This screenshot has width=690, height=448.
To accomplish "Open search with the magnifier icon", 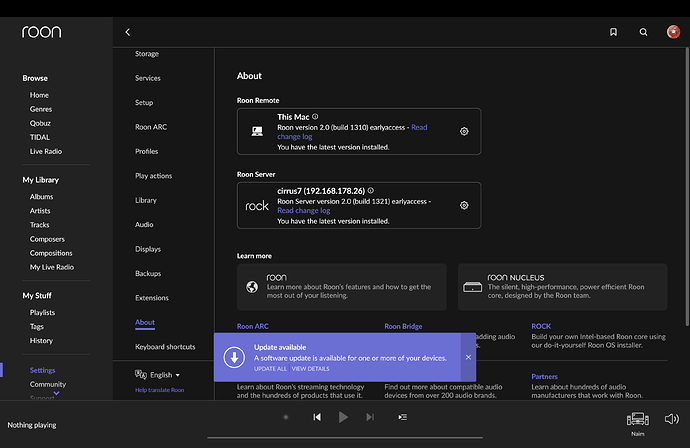I will pyautogui.click(x=643, y=32).
